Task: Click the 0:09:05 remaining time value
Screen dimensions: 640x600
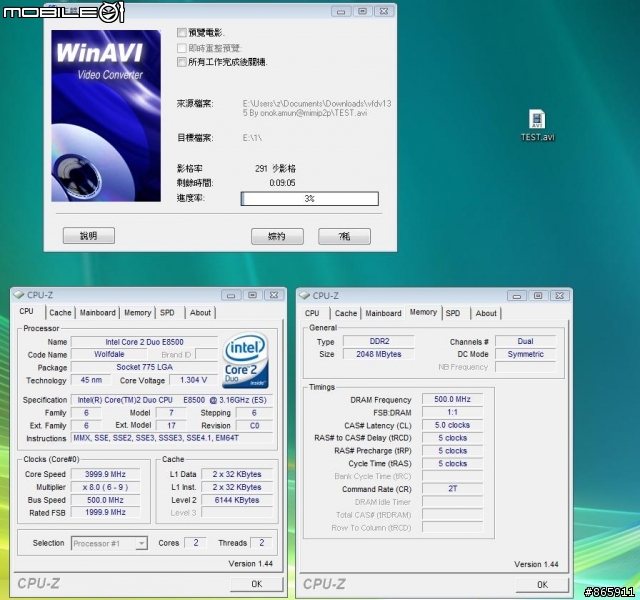Action: 282,183
